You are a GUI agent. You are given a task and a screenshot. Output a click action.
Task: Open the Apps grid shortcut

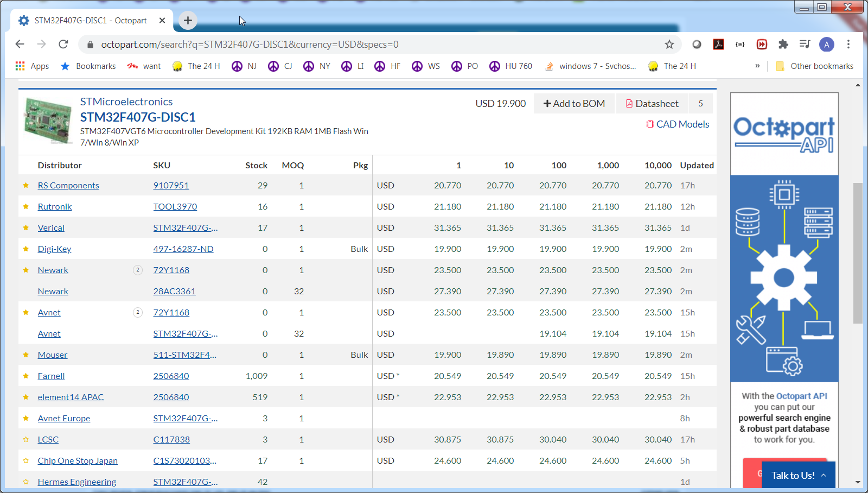pos(32,66)
